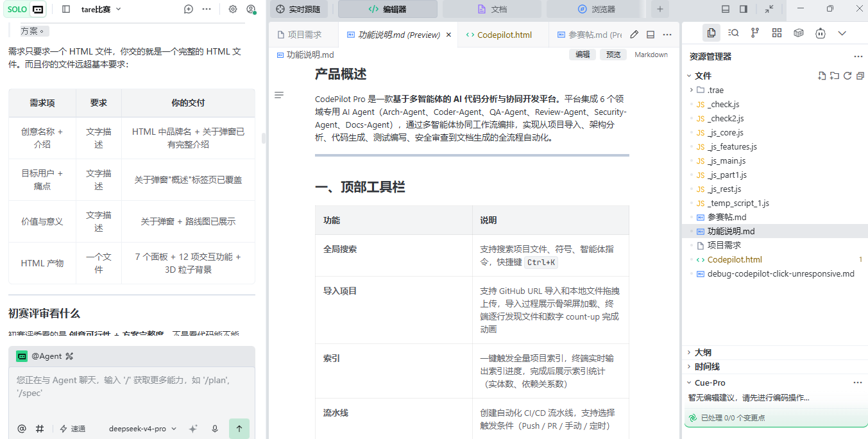Switch to the 实时跟随 view
Viewport: 868px width, 439px height.
coord(298,9)
